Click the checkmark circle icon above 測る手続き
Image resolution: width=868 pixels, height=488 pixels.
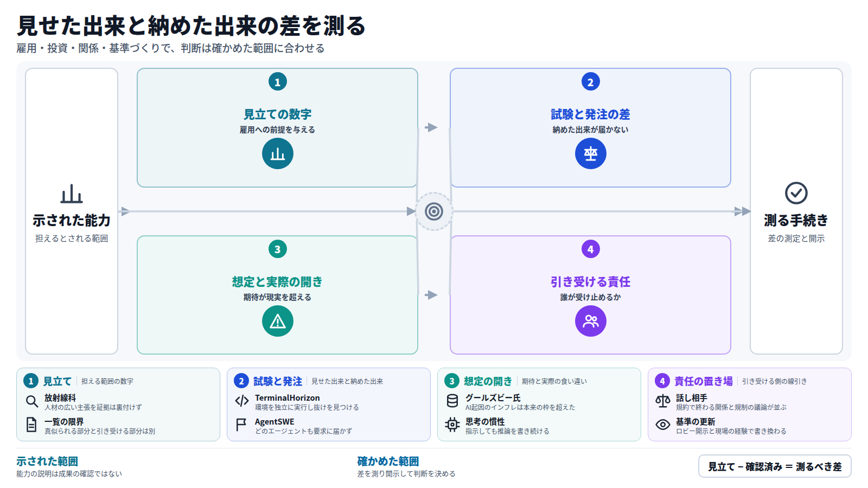click(x=796, y=193)
